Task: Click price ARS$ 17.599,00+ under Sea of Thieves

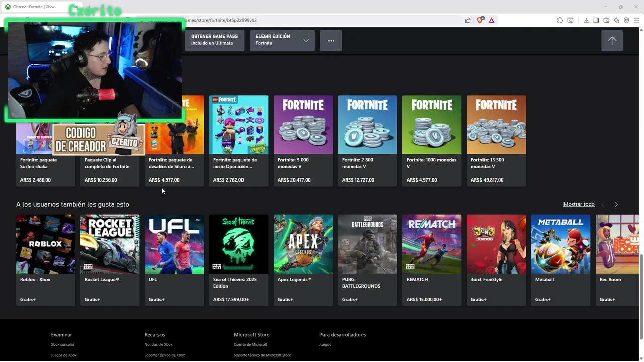Action: point(231,300)
